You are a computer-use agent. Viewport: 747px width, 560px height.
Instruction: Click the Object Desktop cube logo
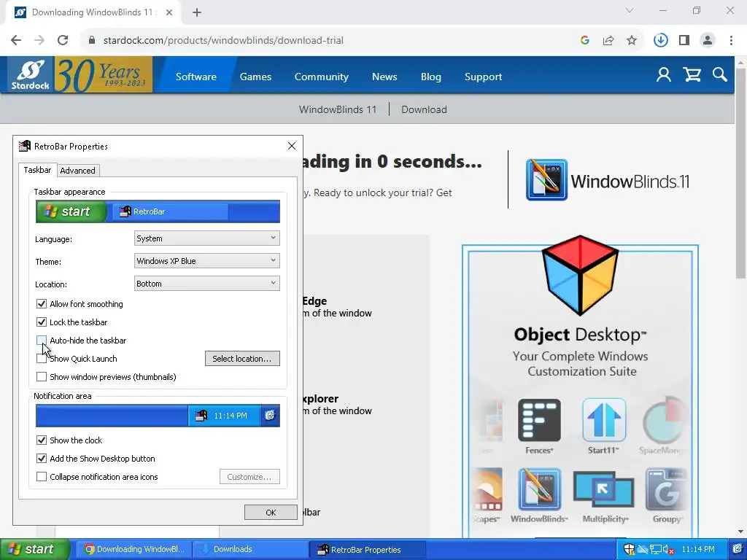tap(580, 275)
